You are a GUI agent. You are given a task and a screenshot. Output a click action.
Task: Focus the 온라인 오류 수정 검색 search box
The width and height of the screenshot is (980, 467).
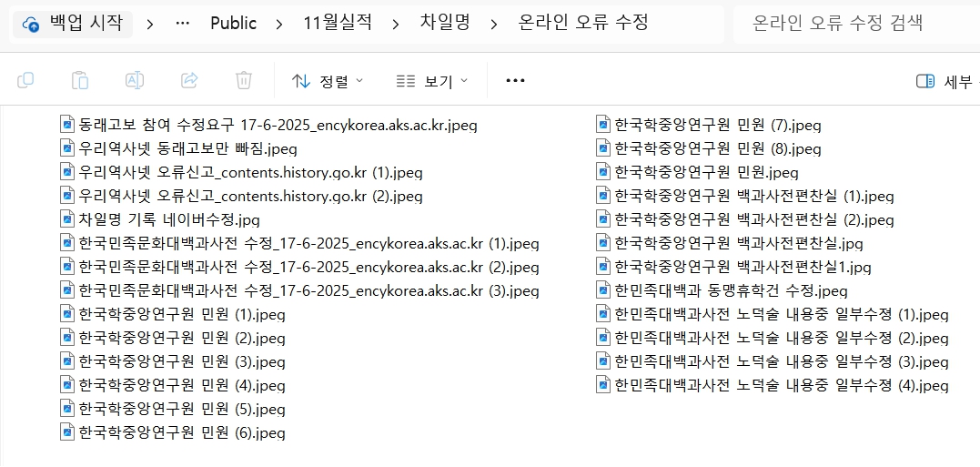coord(856,25)
